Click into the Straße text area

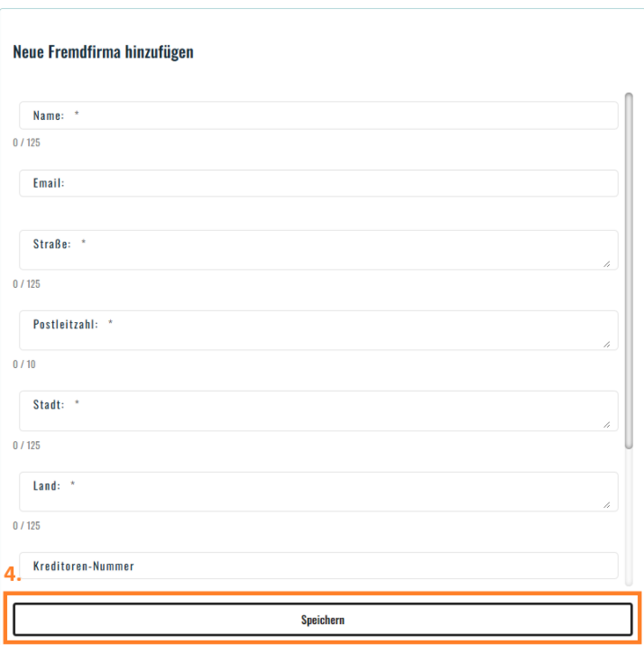318,250
